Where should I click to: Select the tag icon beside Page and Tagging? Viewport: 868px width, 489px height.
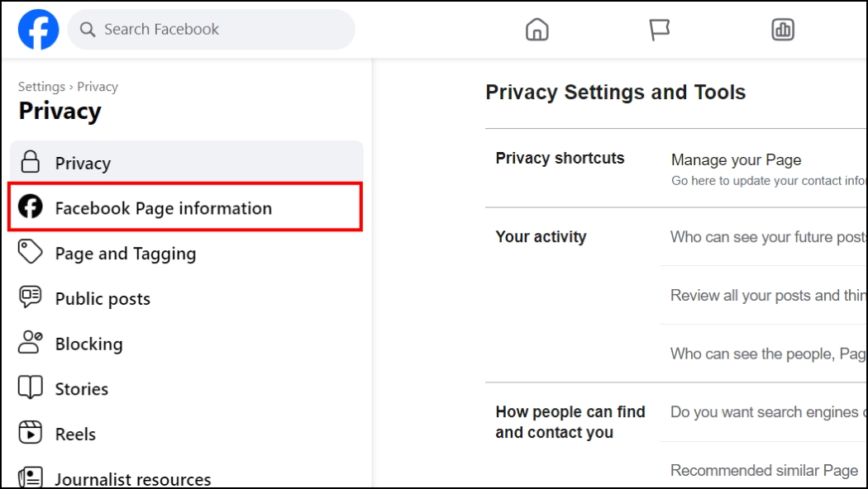(29, 253)
